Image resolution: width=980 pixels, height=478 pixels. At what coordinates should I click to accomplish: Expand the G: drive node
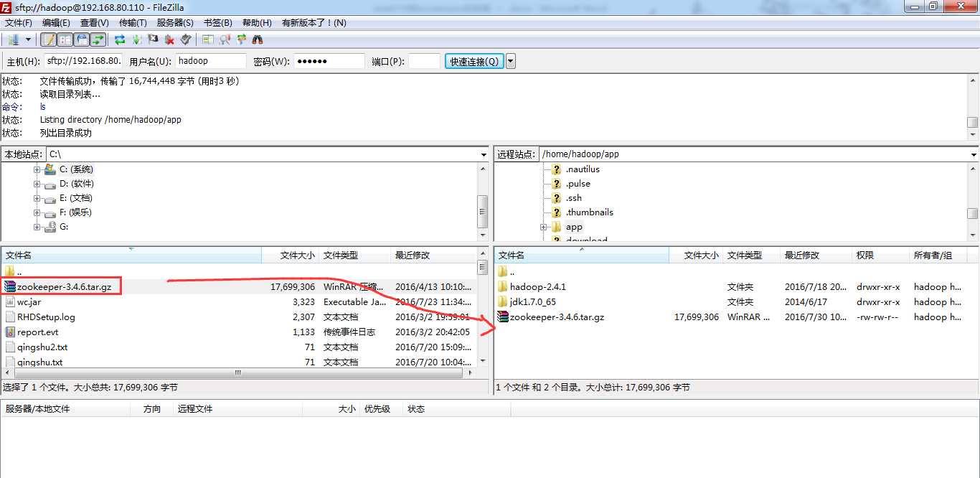tap(37, 227)
